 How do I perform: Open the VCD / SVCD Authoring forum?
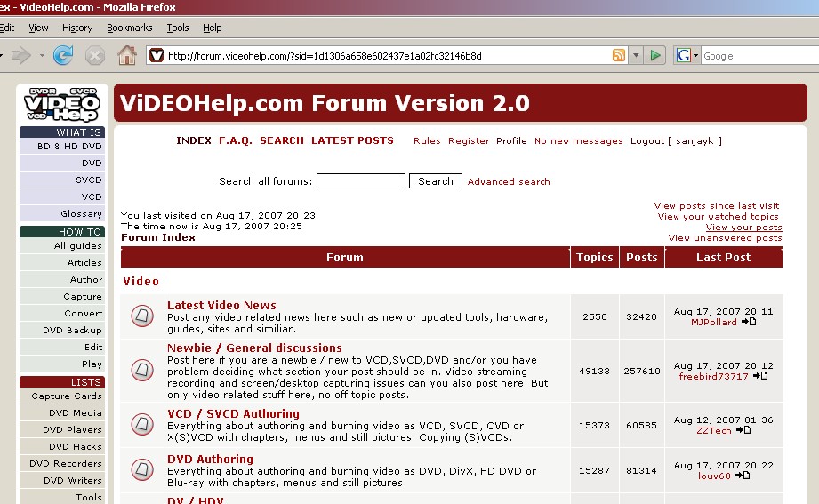233,413
